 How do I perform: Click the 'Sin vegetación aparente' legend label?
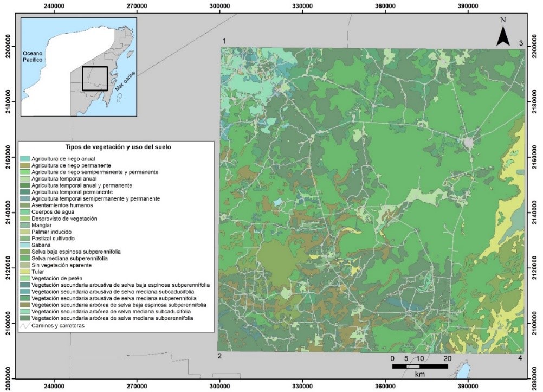[x=61, y=265]
